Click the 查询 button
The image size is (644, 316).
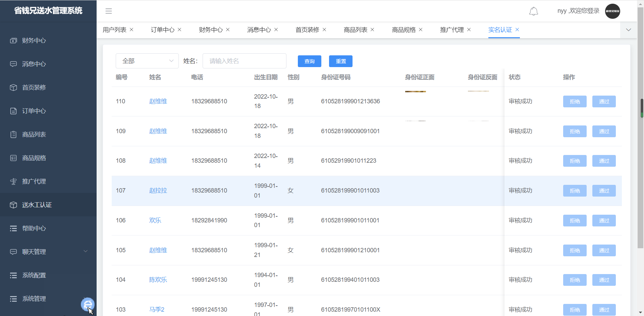(309, 61)
